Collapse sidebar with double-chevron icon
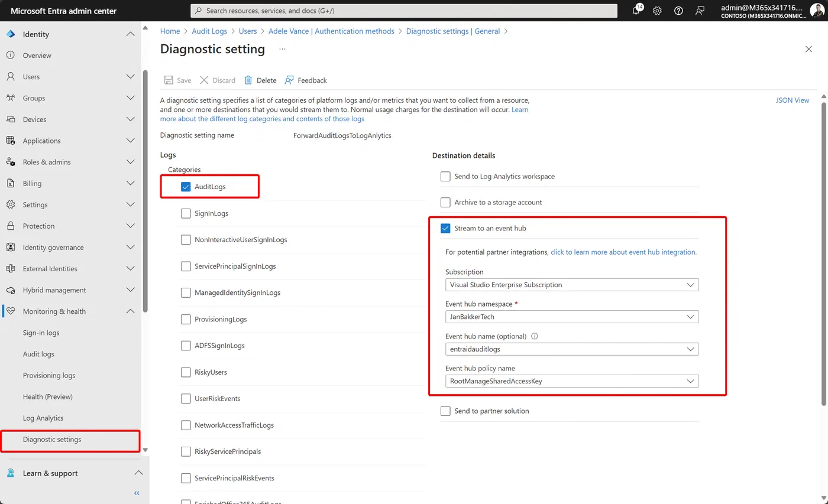The height and width of the screenshot is (504, 828). coord(137,493)
